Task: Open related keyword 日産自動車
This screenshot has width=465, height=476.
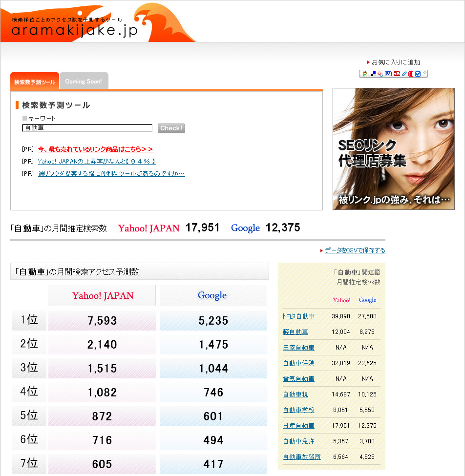Action: pos(298,426)
